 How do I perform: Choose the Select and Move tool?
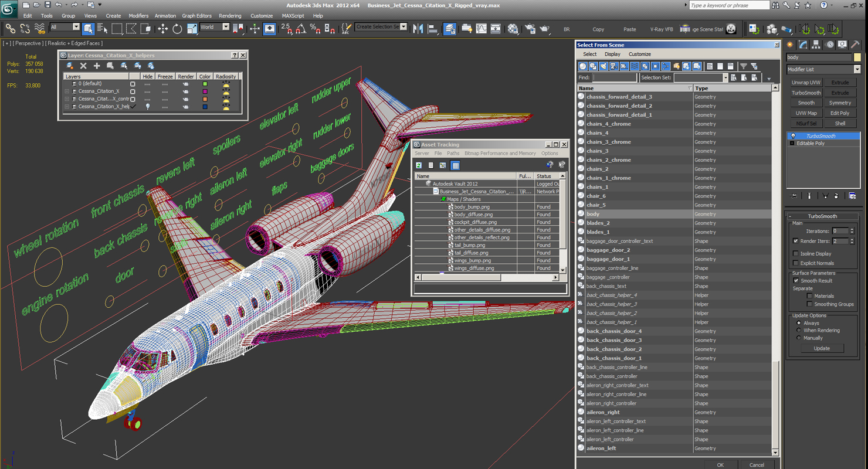(162, 28)
